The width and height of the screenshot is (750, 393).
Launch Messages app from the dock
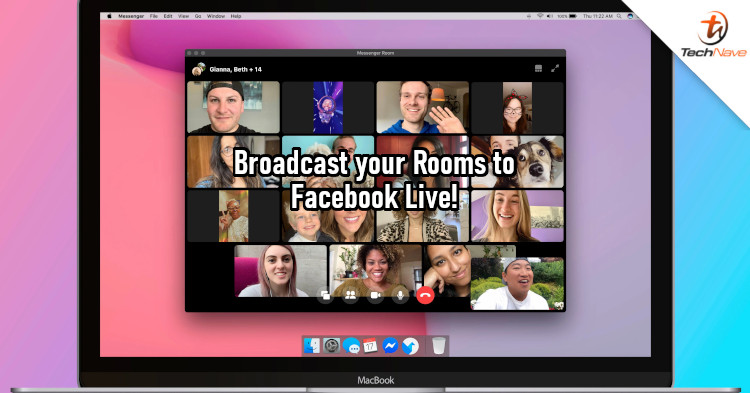351,345
